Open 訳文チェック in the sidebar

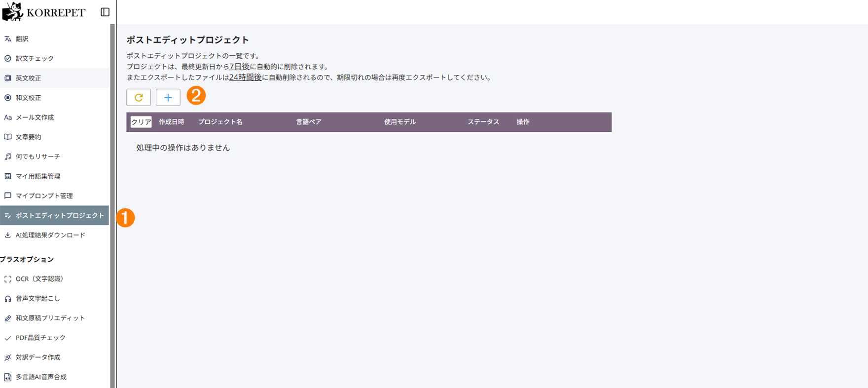[x=54, y=58]
